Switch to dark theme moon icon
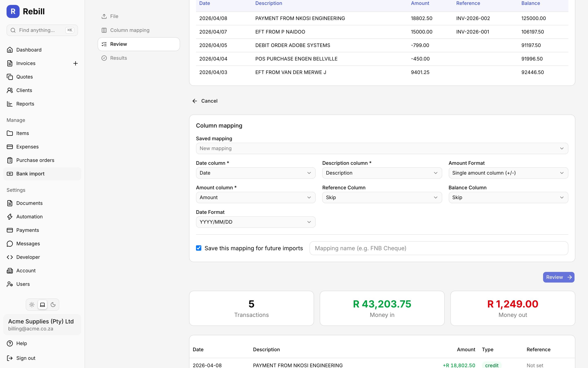Screen dimensions: 588x368 (53, 305)
